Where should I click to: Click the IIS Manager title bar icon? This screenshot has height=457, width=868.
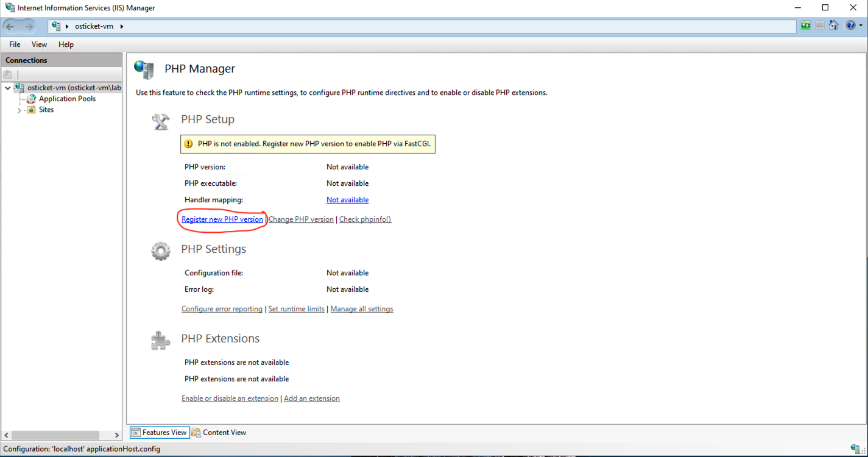(x=10, y=8)
